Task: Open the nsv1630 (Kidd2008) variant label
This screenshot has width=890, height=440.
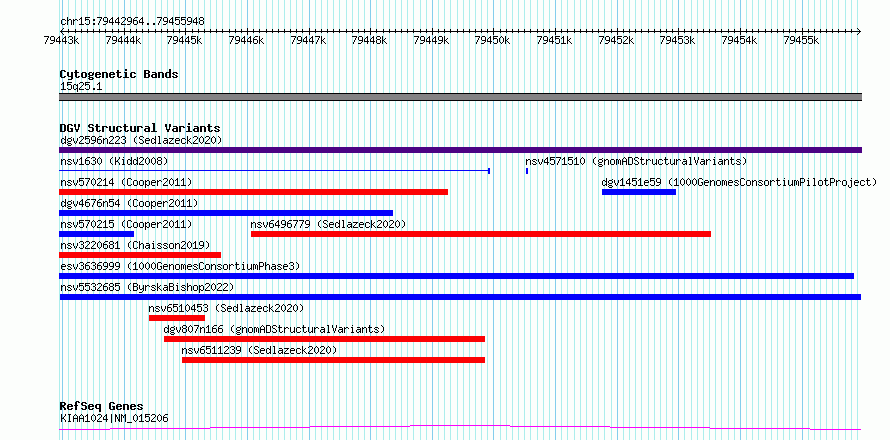Action: (x=114, y=161)
